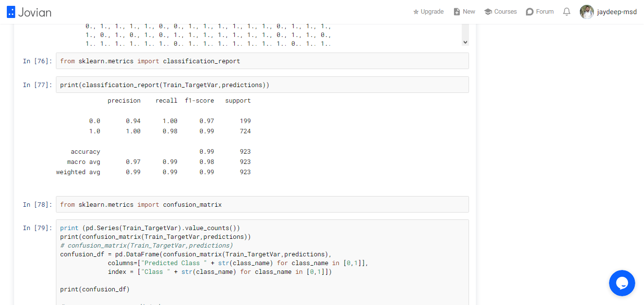Image resolution: width=644 pixels, height=305 pixels.
Task: Click the In [78]: prompt label
Action: (x=37, y=205)
